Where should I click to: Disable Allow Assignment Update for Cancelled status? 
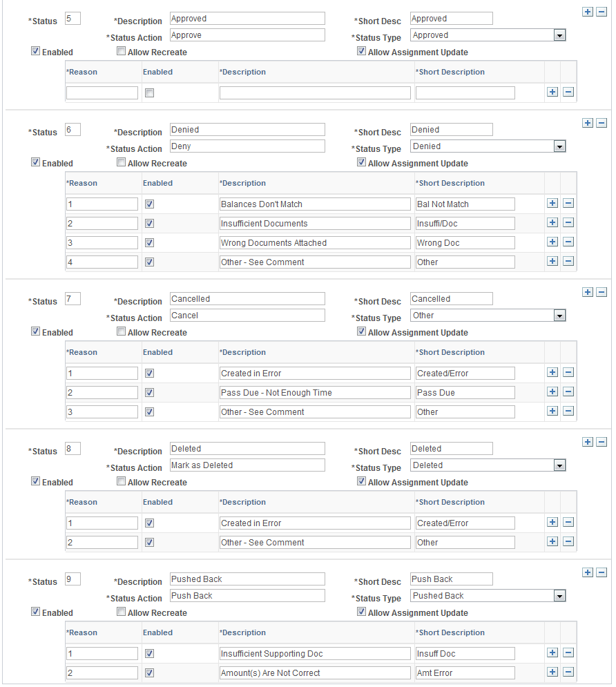pos(361,331)
